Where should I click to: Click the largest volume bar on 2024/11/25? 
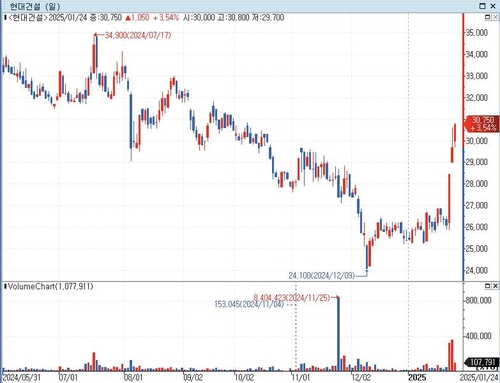[338, 334]
